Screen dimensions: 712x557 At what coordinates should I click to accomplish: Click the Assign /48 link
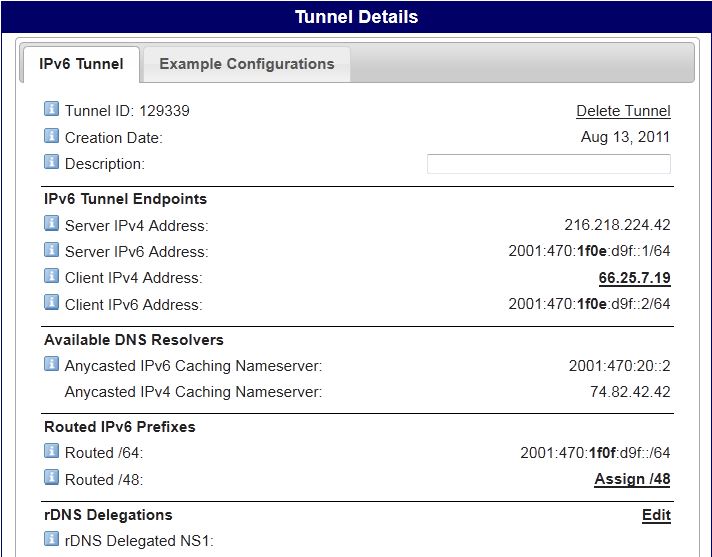(632, 479)
